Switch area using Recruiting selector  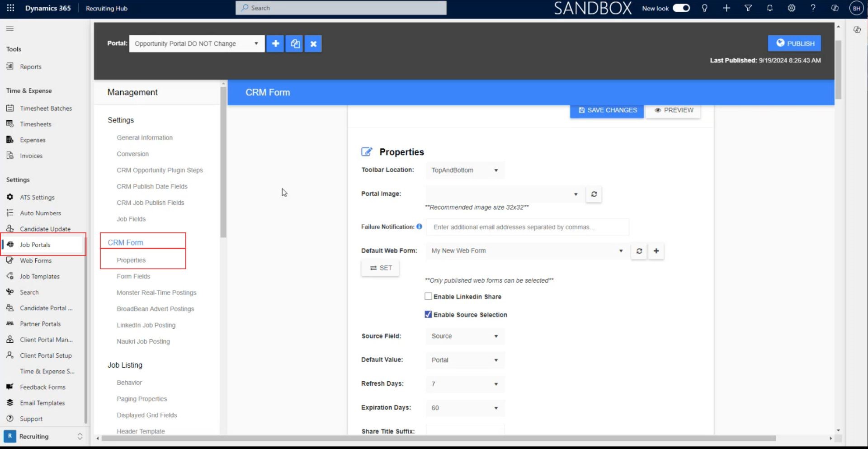tap(43, 436)
